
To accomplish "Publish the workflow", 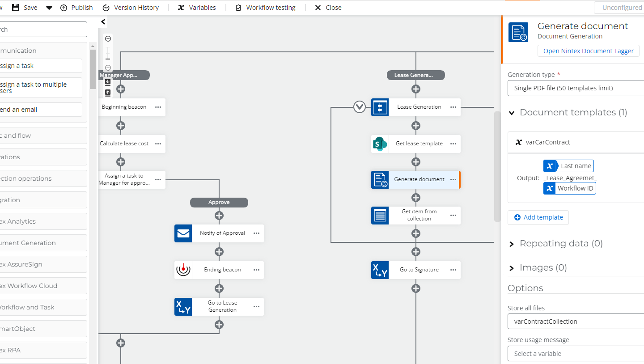I will pyautogui.click(x=76, y=8).
